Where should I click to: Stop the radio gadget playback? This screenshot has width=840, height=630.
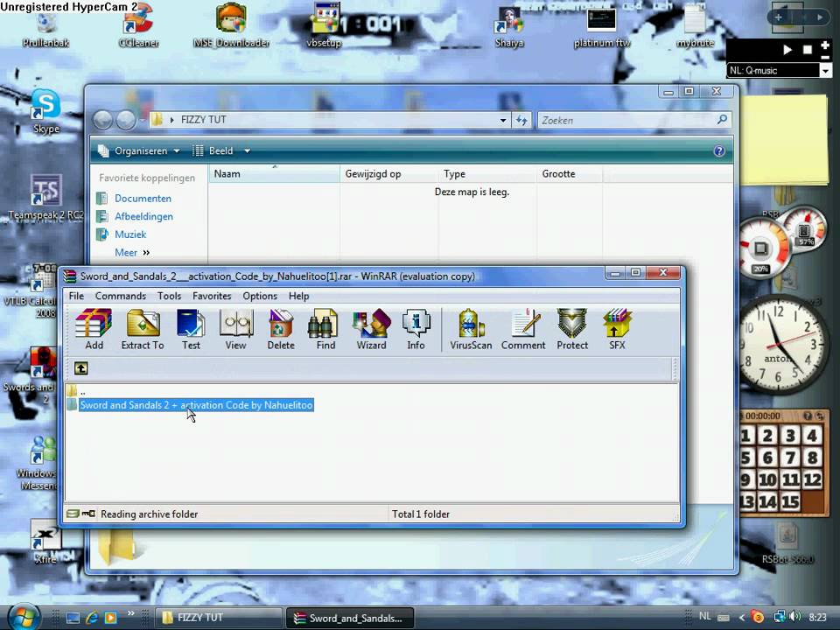click(808, 50)
